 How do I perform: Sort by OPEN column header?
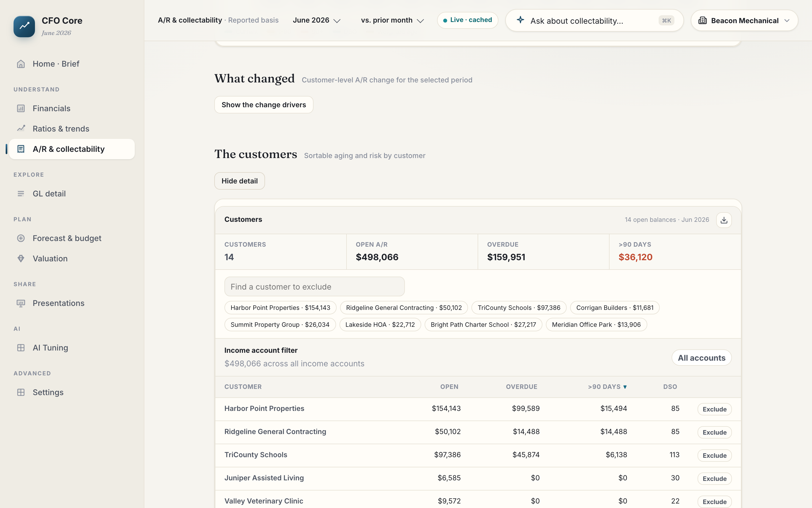click(449, 387)
